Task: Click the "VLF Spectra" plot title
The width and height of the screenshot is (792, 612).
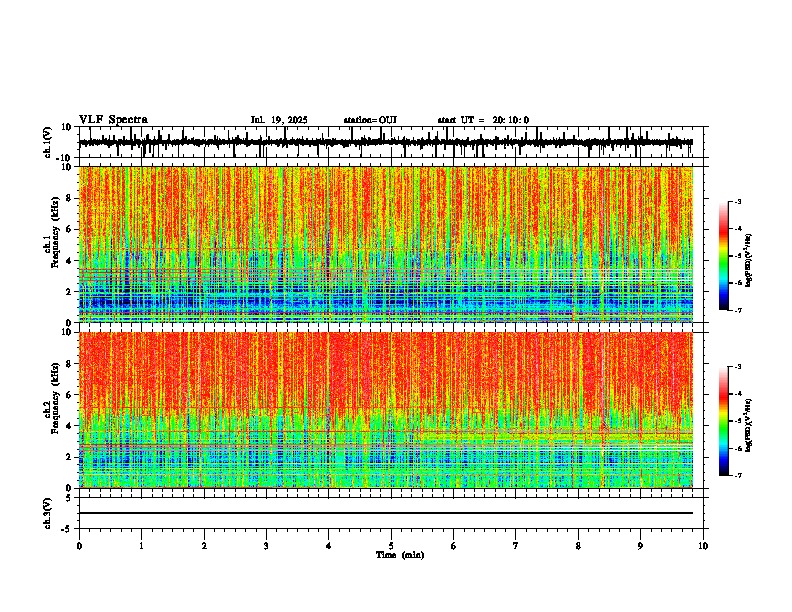Action: tap(113, 120)
